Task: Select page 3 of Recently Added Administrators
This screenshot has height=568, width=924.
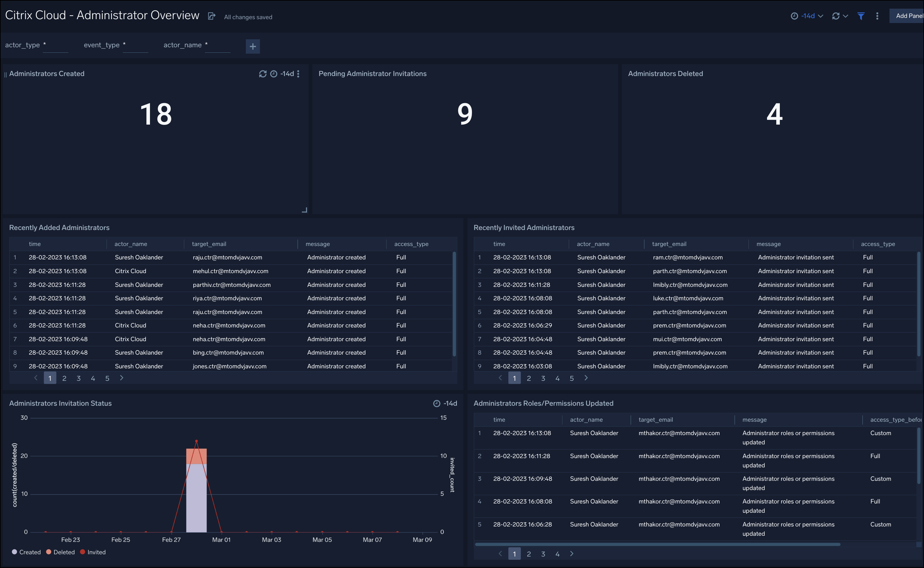Action: point(79,378)
